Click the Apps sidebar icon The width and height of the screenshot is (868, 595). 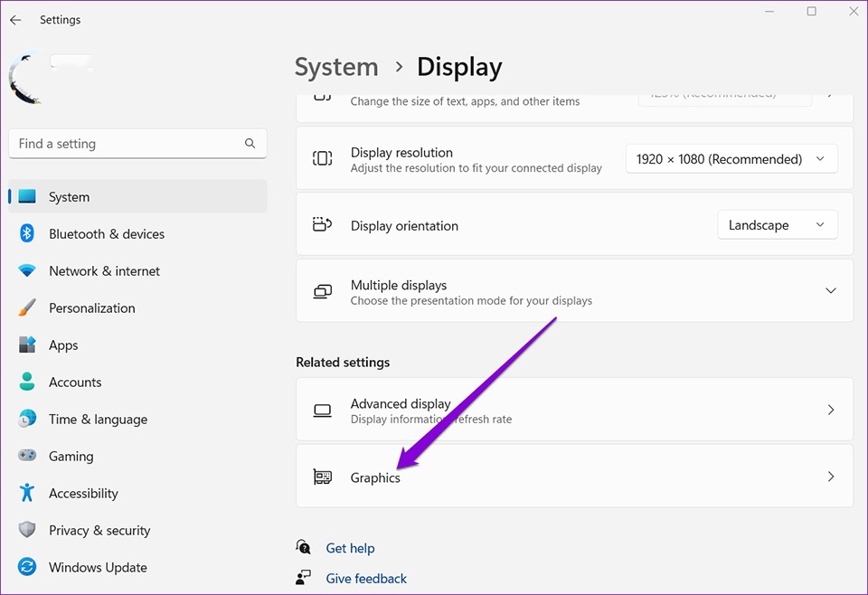point(26,345)
